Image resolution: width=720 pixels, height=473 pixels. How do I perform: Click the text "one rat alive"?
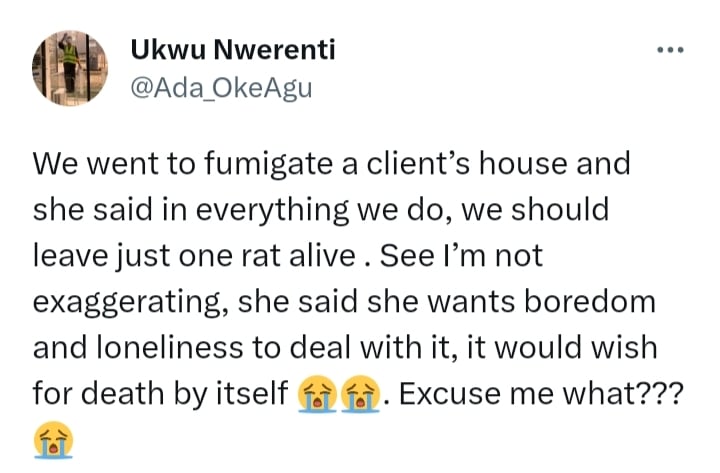pos(292,256)
